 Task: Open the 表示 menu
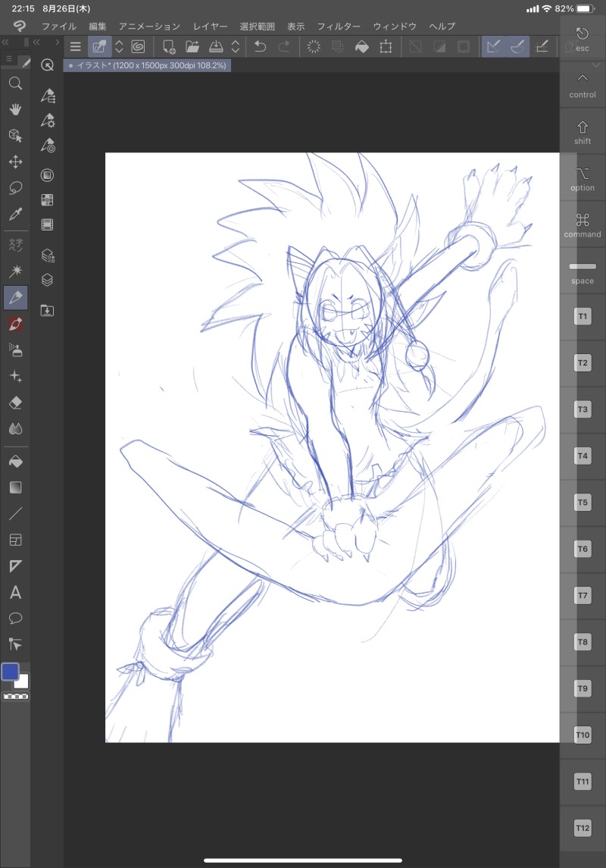click(x=296, y=26)
